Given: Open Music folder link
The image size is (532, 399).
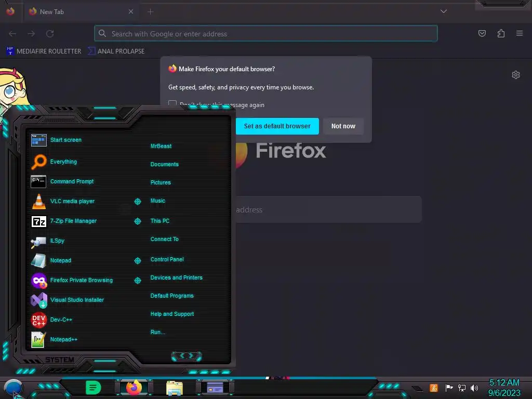Looking at the screenshot, I should tap(158, 201).
